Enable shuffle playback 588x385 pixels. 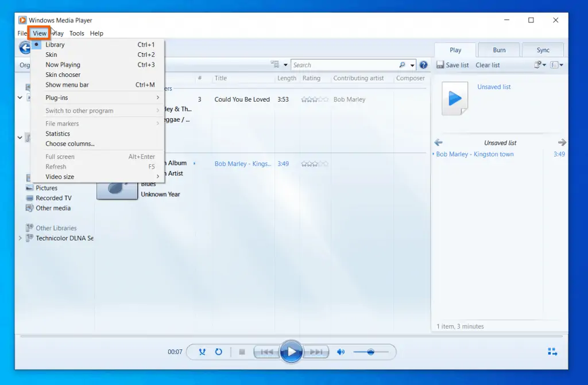(x=202, y=352)
